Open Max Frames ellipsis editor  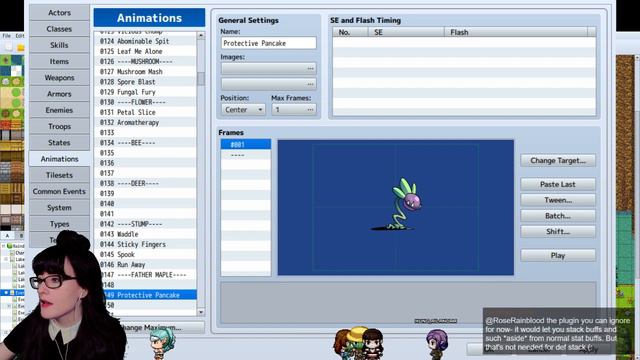(x=311, y=110)
